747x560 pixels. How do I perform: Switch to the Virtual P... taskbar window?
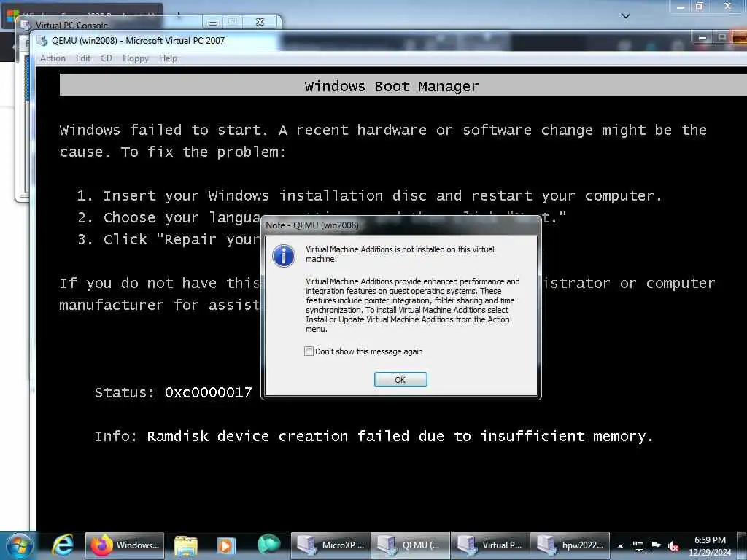click(490, 545)
